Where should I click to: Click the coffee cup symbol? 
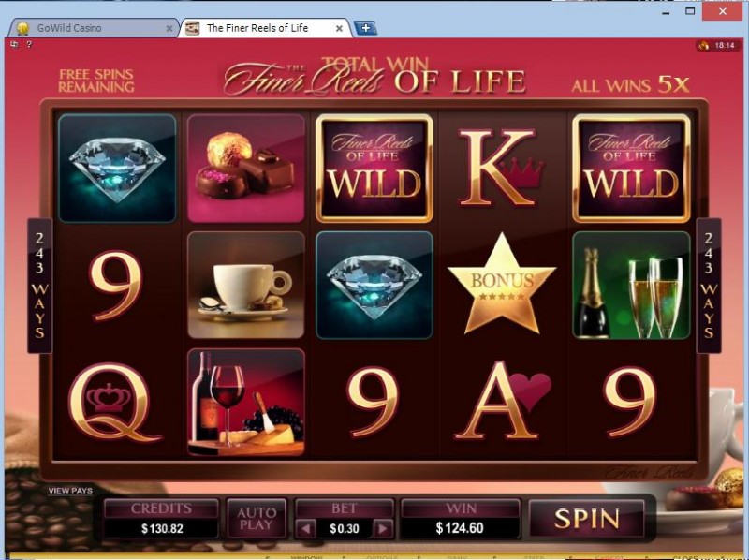pyautogui.click(x=246, y=286)
